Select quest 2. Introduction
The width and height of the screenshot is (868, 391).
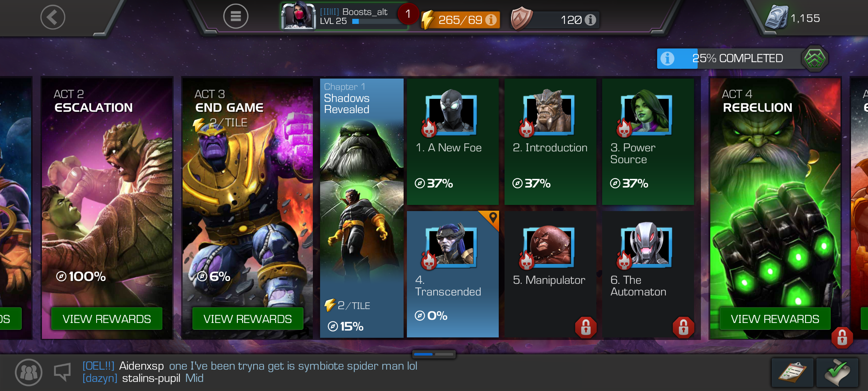tap(550, 142)
